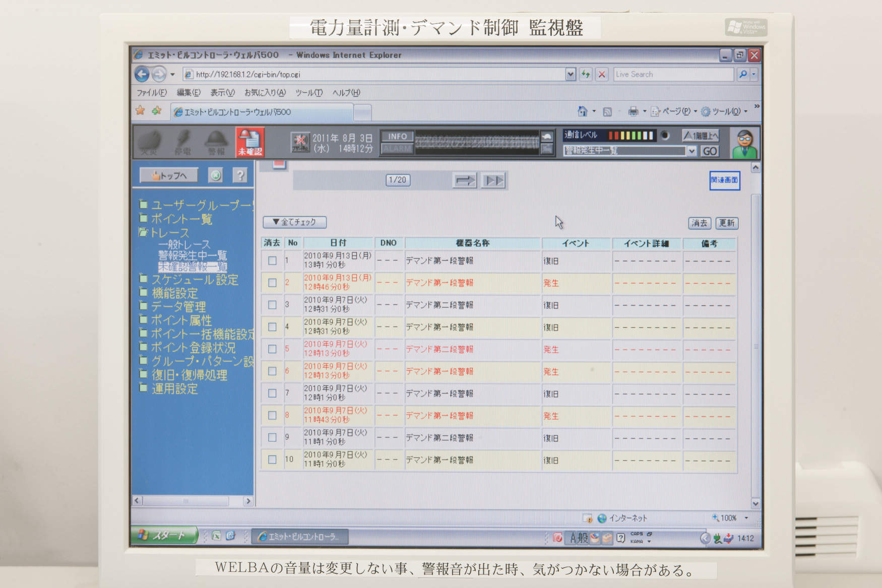Tick the checkbox for alarm row 5
882x588 pixels.
click(272, 349)
